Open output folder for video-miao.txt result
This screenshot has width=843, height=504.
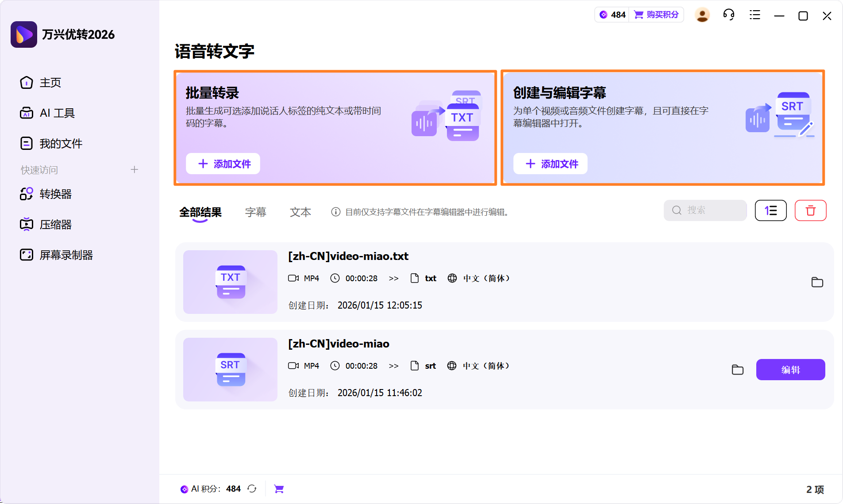click(816, 282)
